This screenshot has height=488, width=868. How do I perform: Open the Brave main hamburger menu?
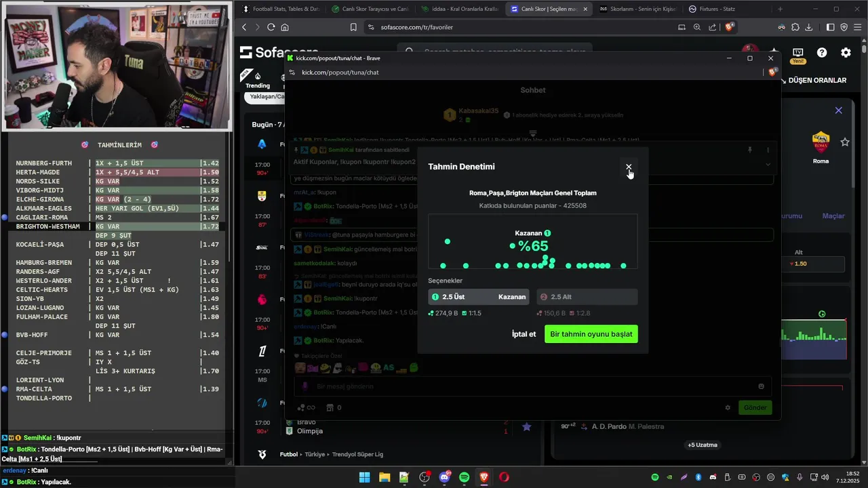[858, 27]
